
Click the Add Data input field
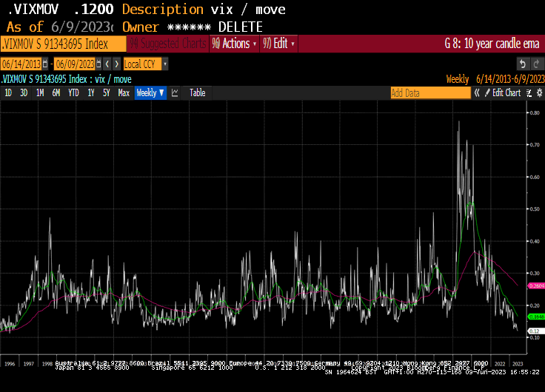point(430,93)
